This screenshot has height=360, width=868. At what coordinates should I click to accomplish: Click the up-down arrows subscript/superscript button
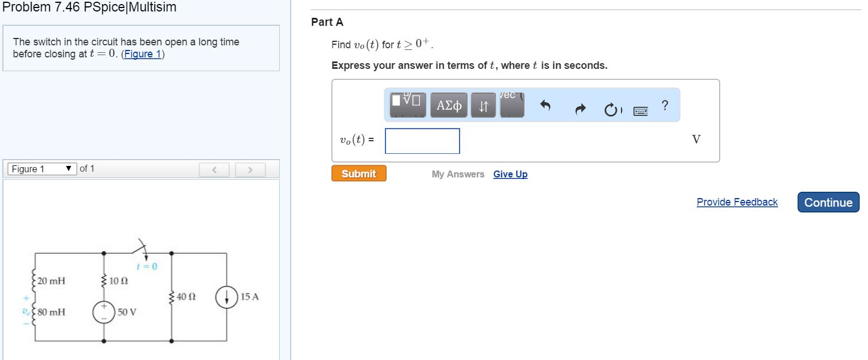(x=484, y=105)
